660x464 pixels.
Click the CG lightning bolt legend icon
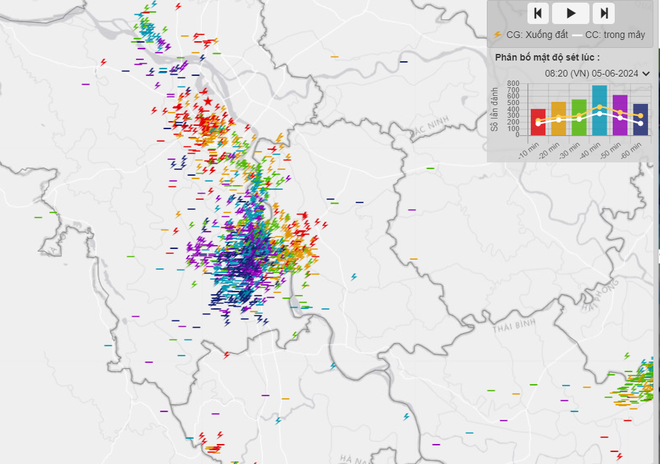(498, 35)
